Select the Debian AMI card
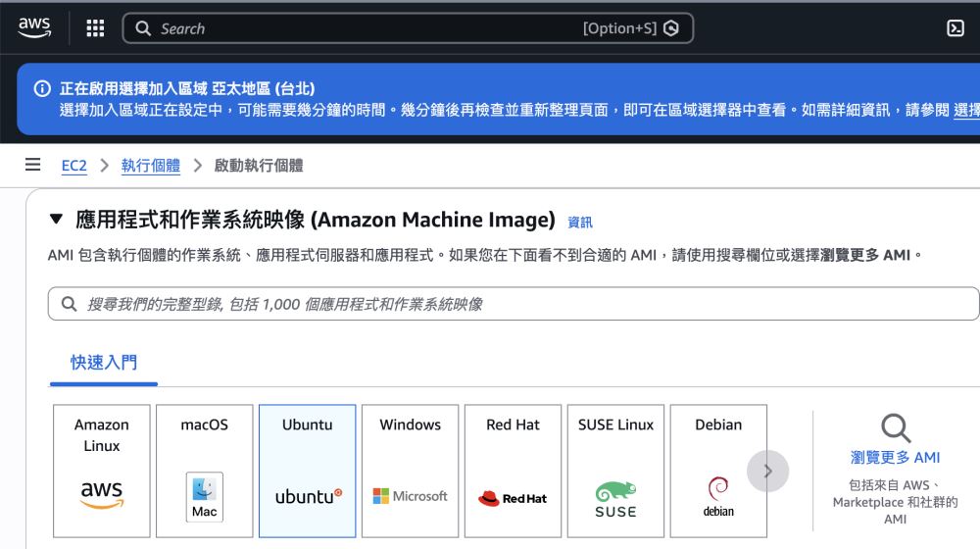The width and height of the screenshot is (980, 549). (x=718, y=471)
